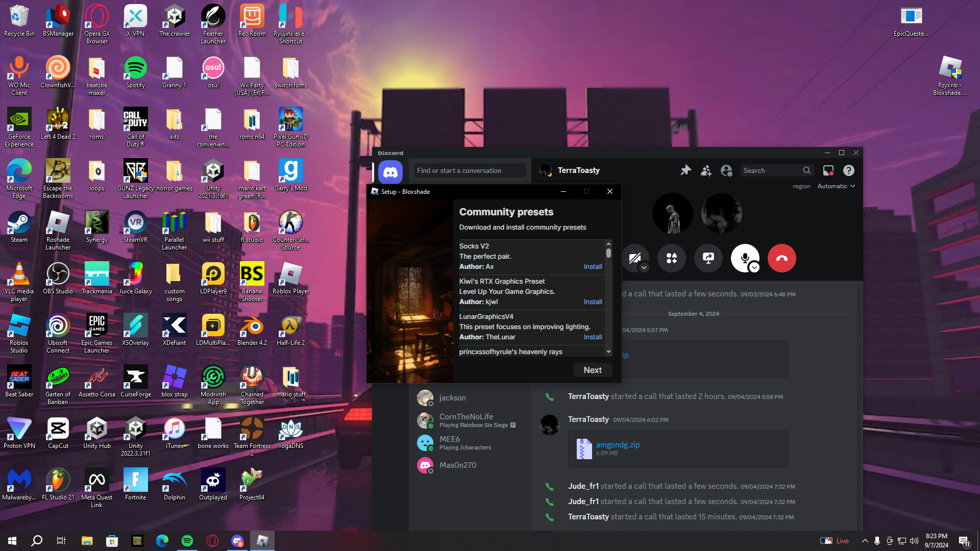The height and width of the screenshot is (551, 980).
Task: Click the Find or start a conversation field
Action: 470,170
